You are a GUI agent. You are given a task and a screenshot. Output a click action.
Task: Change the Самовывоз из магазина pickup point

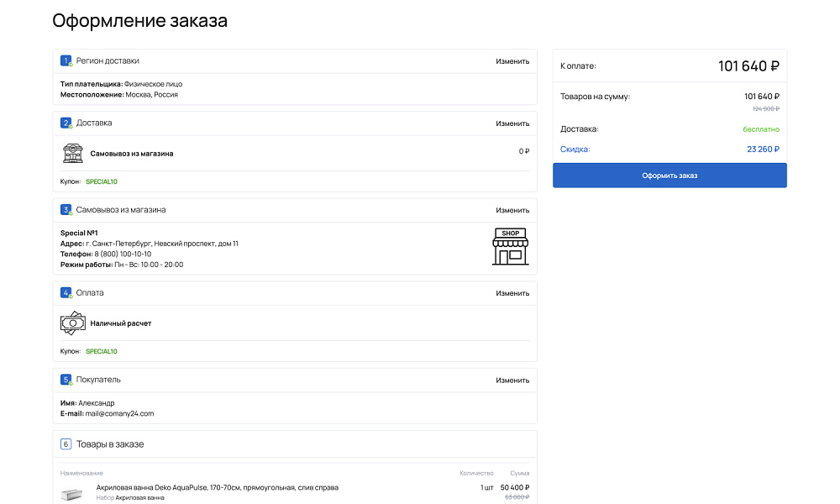512,210
